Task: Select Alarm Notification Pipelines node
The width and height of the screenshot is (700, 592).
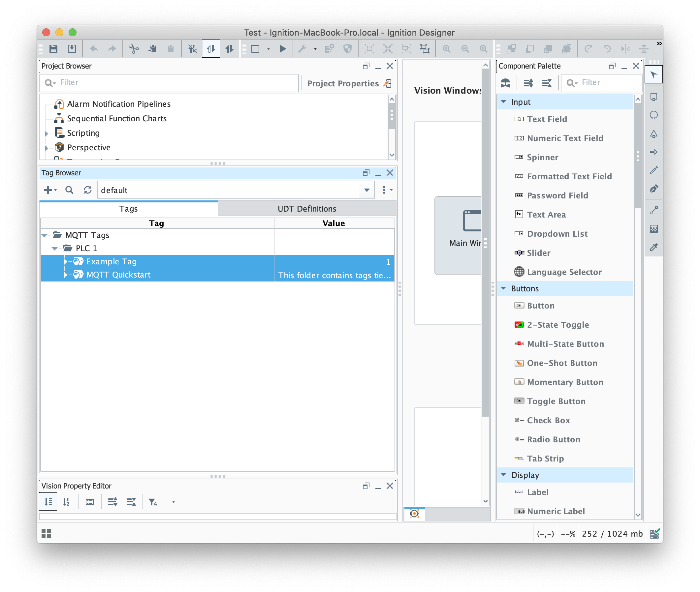Action: pos(118,104)
